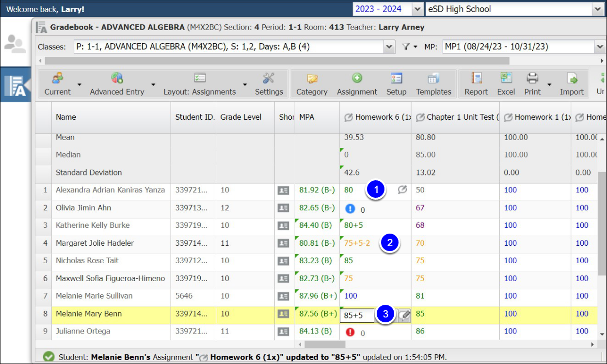
Task: Expand the Classes dropdown list
Action: tap(389, 47)
